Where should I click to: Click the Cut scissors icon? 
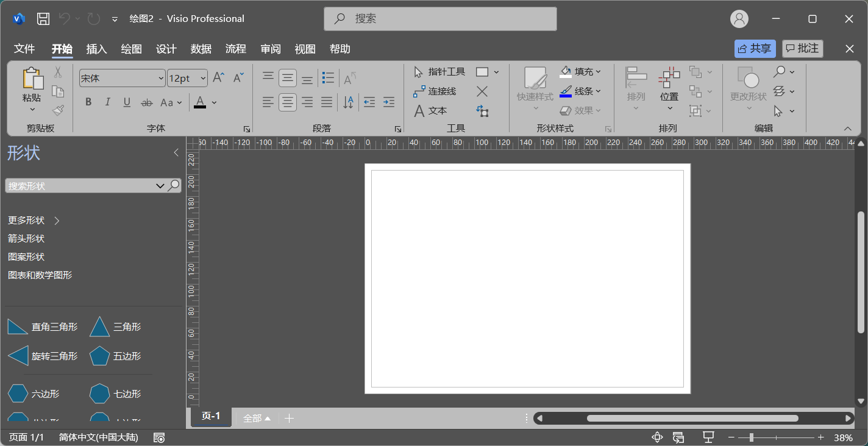[58, 72]
